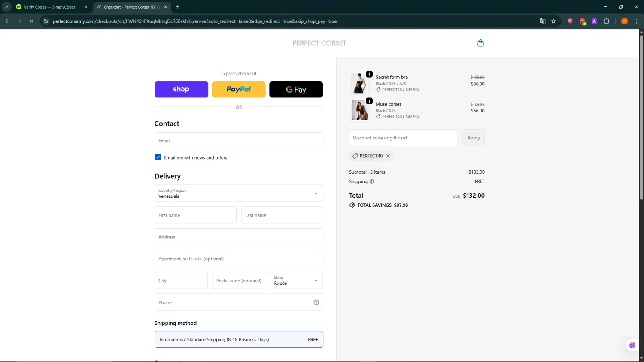Open the Country/Region dropdown
Image resolution: width=644 pixels, height=362 pixels.
click(x=239, y=193)
